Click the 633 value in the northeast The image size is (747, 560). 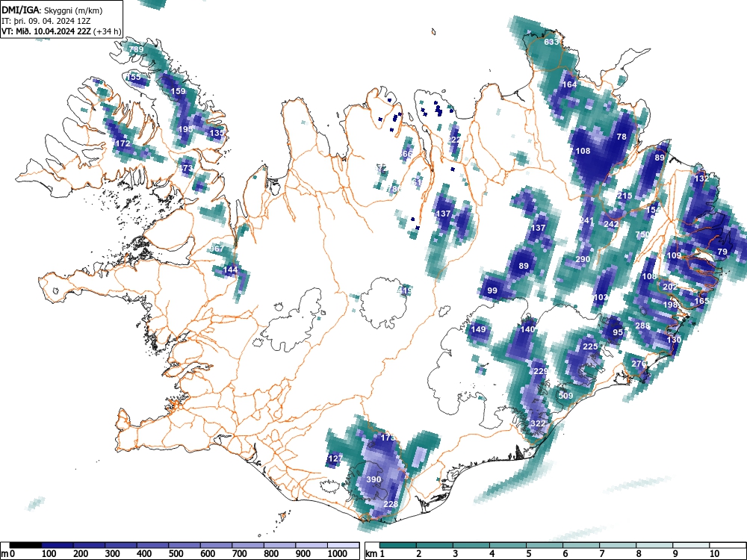click(x=551, y=42)
